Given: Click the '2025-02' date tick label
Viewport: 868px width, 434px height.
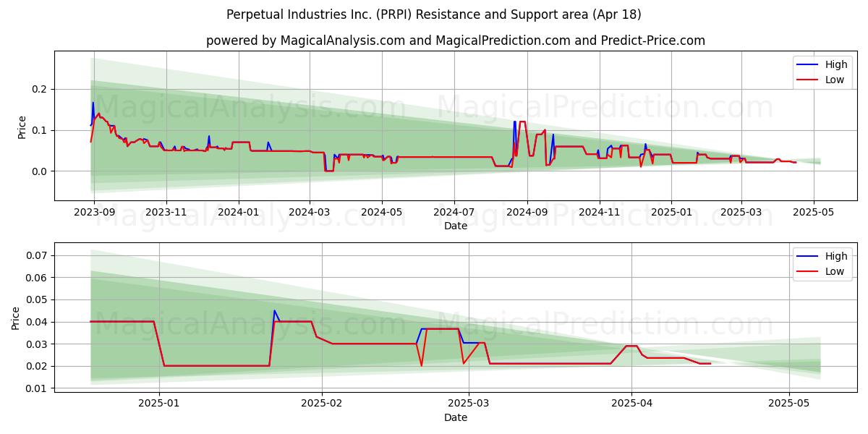Looking at the screenshot, I should [x=322, y=404].
